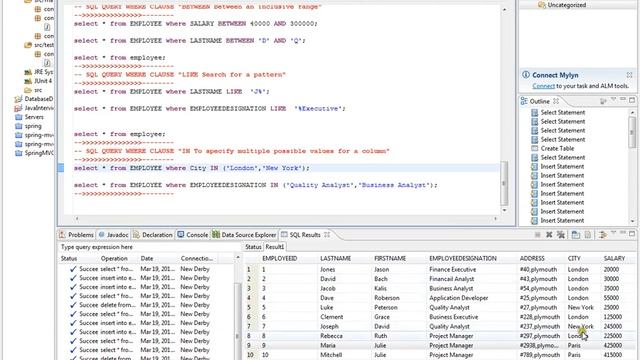Maximize the Outline panel

point(632,100)
